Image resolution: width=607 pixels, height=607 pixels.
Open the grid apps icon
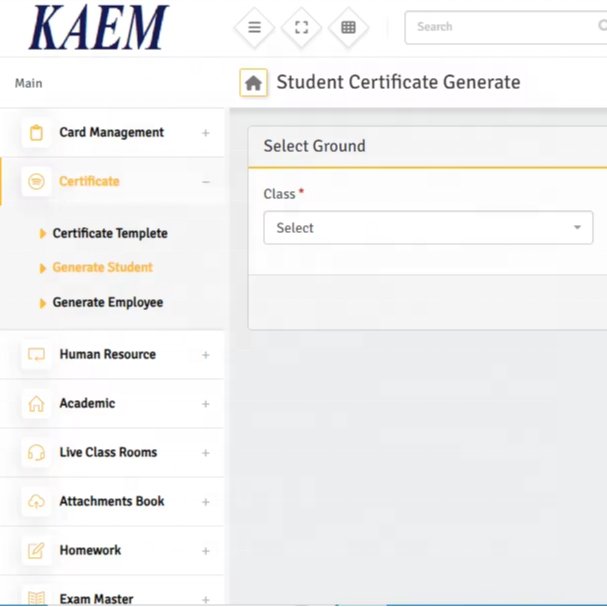(x=348, y=28)
